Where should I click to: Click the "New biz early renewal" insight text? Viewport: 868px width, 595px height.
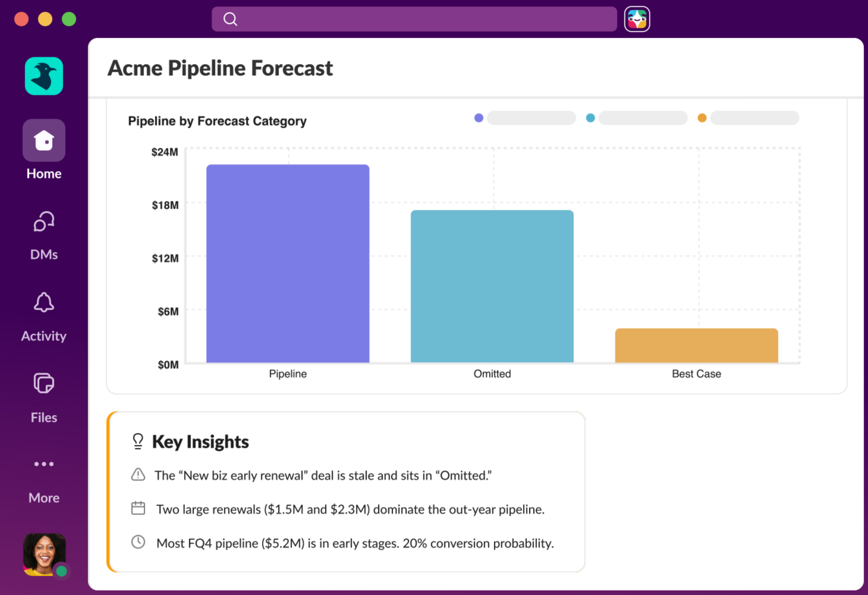[323, 475]
